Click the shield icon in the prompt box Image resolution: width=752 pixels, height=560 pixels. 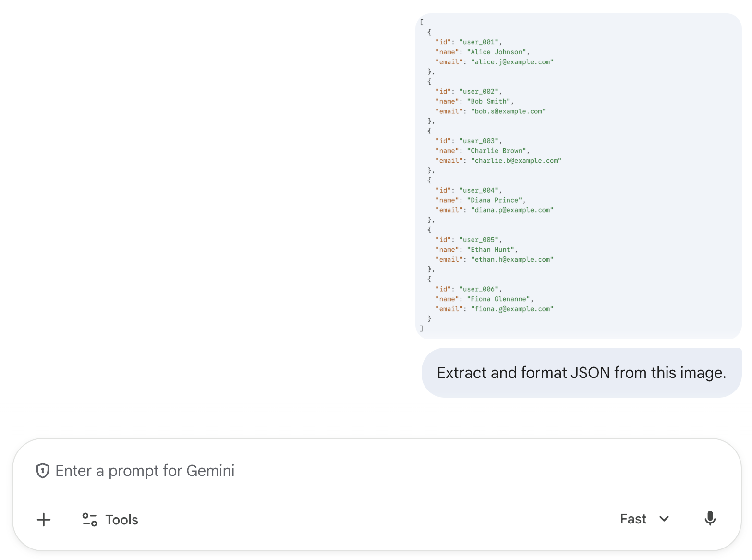(43, 471)
